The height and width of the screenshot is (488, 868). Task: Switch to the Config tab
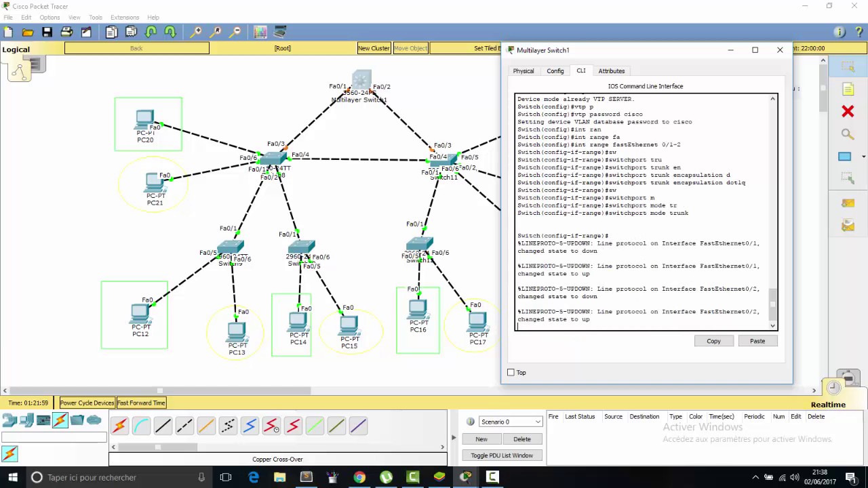click(x=555, y=70)
